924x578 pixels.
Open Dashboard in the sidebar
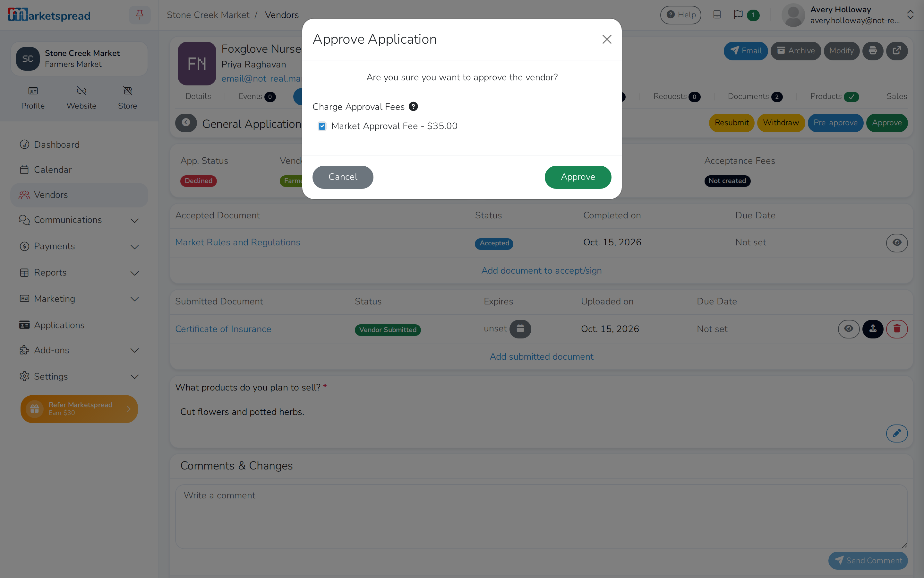[79, 144]
